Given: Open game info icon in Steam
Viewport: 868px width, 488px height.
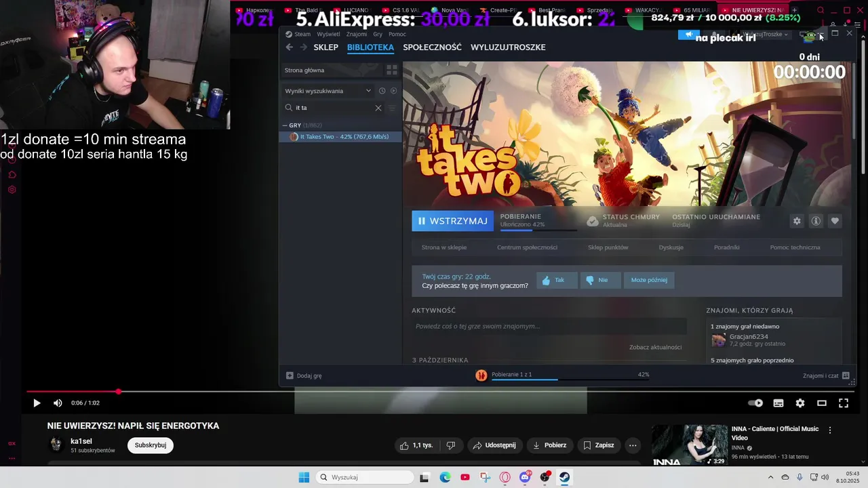Looking at the screenshot, I should tap(816, 221).
